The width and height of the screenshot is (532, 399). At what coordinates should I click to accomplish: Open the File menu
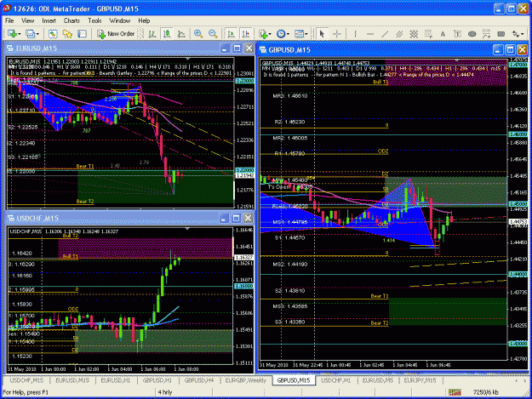(x=9, y=20)
